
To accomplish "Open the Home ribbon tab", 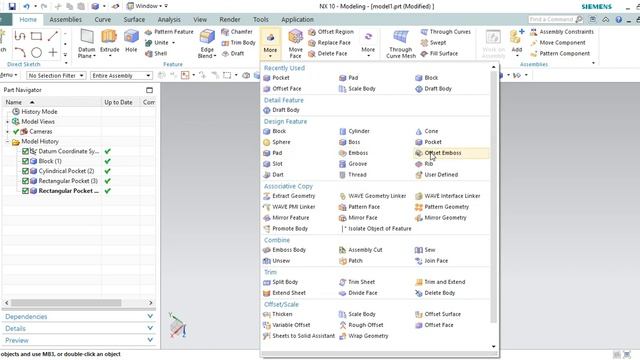I will 28,20.
